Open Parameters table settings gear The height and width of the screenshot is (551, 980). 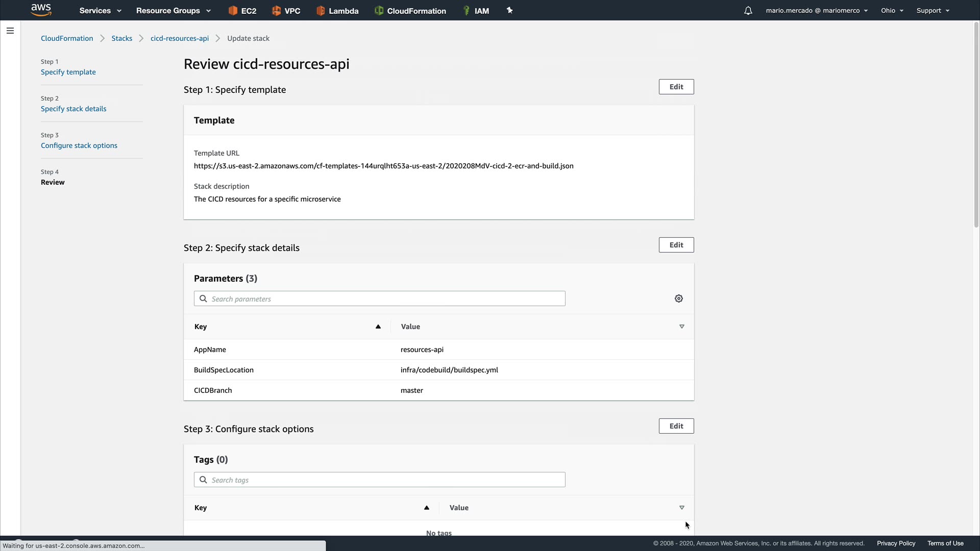(678, 298)
